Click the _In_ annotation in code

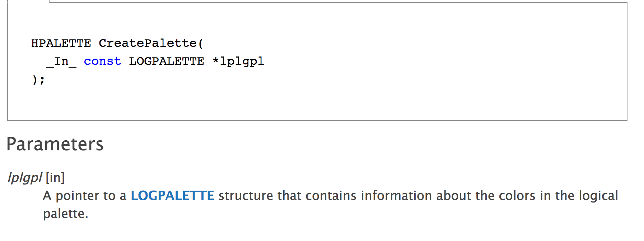pos(61,62)
